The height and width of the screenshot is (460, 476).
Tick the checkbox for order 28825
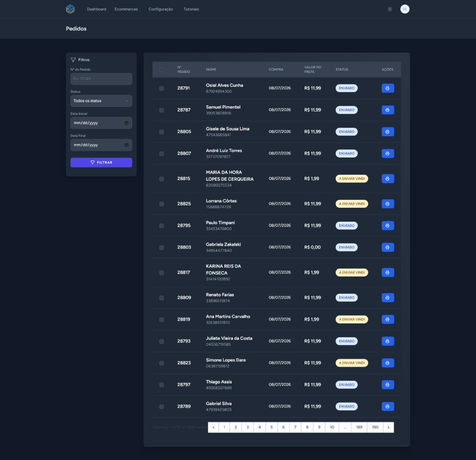tap(161, 204)
